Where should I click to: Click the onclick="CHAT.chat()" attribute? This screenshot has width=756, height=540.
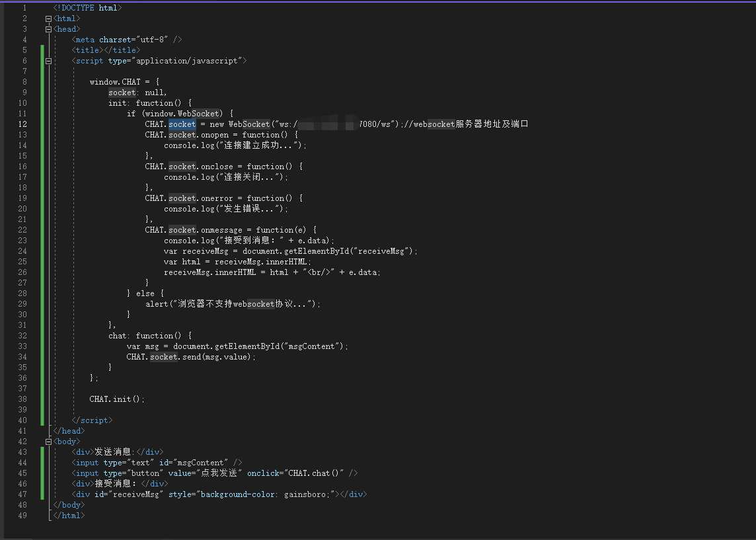[295, 473]
